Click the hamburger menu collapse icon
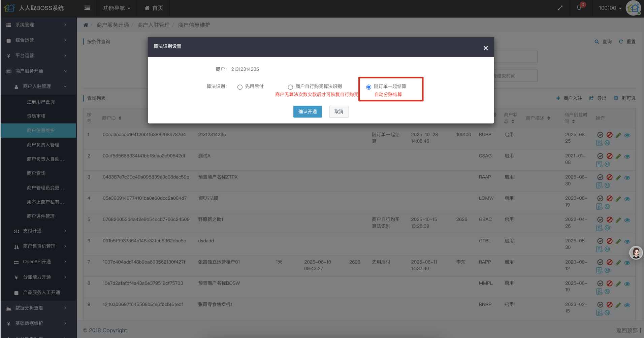Viewport: 644px width, 338px height. pyautogui.click(x=87, y=8)
